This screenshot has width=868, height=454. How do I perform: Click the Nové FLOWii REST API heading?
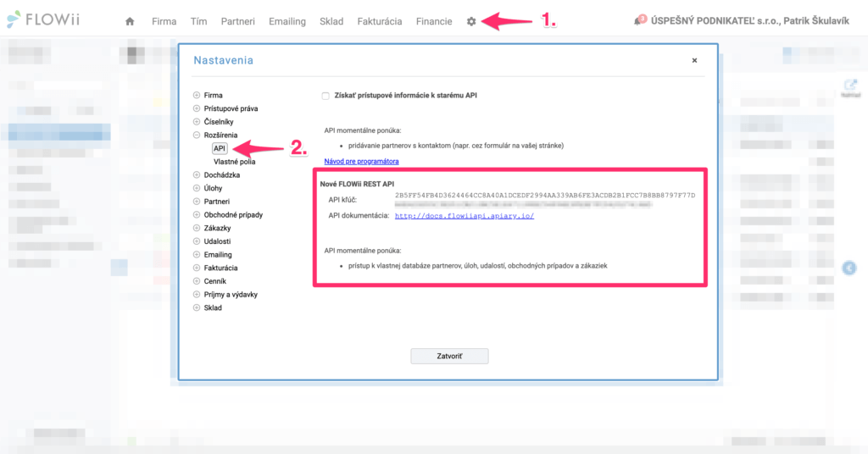357,184
